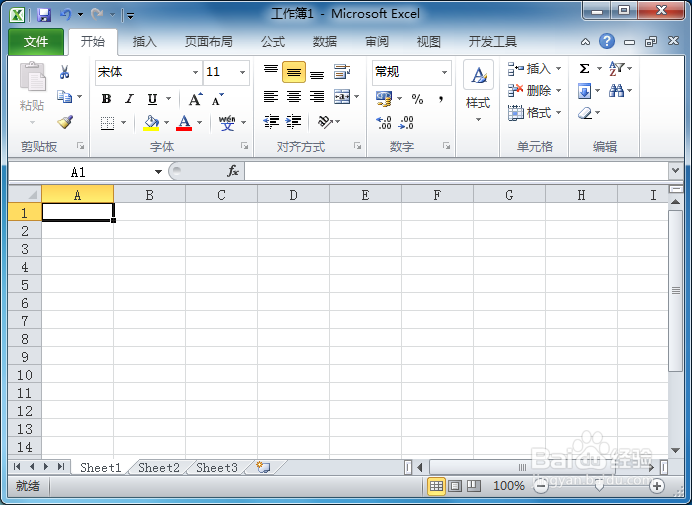Click the wén phonetic guide icon

tap(227, 123)
